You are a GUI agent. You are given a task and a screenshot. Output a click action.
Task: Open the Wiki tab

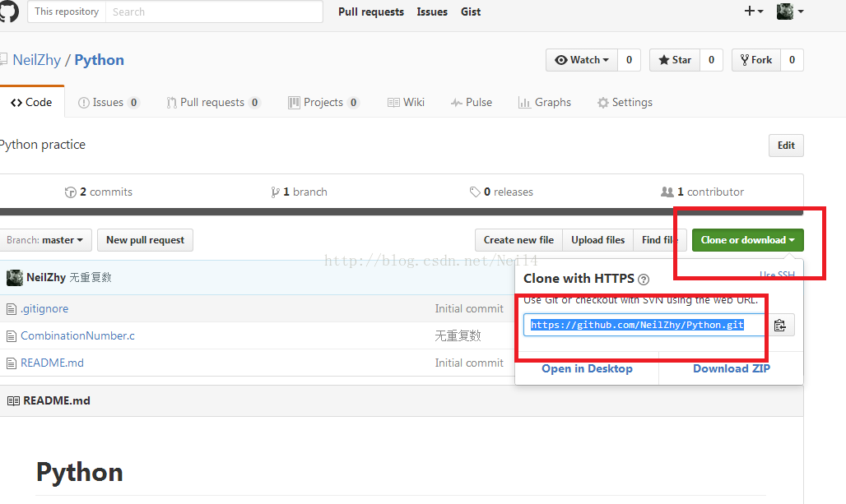click(x=406, y=103)
